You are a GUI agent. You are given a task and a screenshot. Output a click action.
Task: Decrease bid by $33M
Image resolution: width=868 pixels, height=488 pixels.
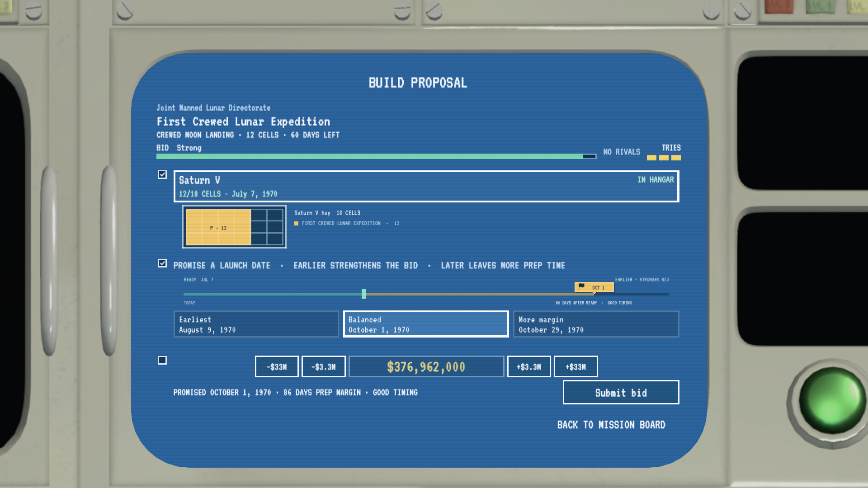[277, 366]
